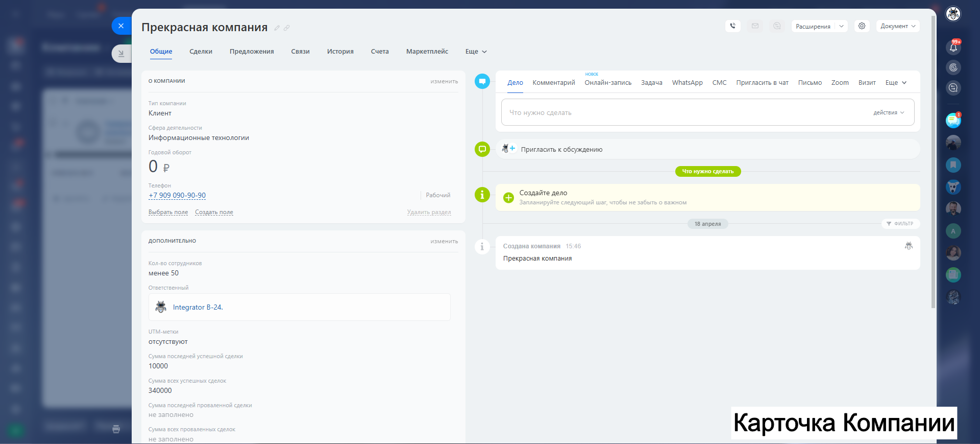Expand the Еще menu in card tabs
Image resolution: width=980 pixels, height=444 pixels.
(476, 52)
